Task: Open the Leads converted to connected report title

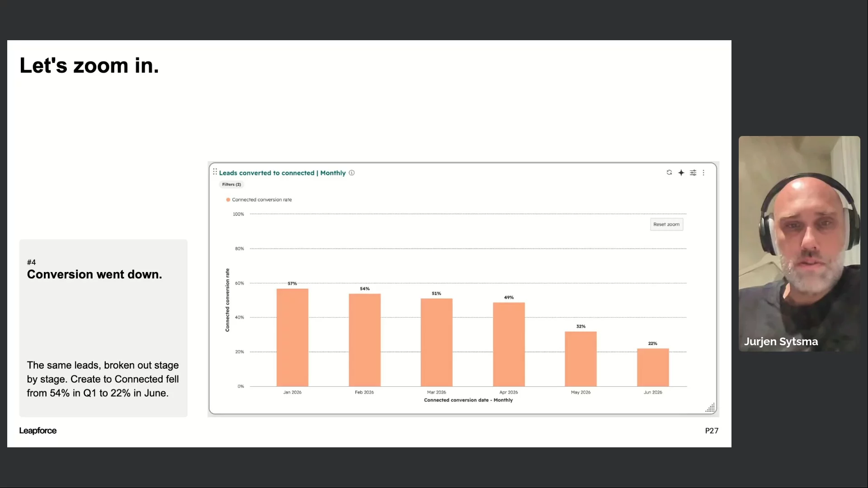Action: coord(282,173)
